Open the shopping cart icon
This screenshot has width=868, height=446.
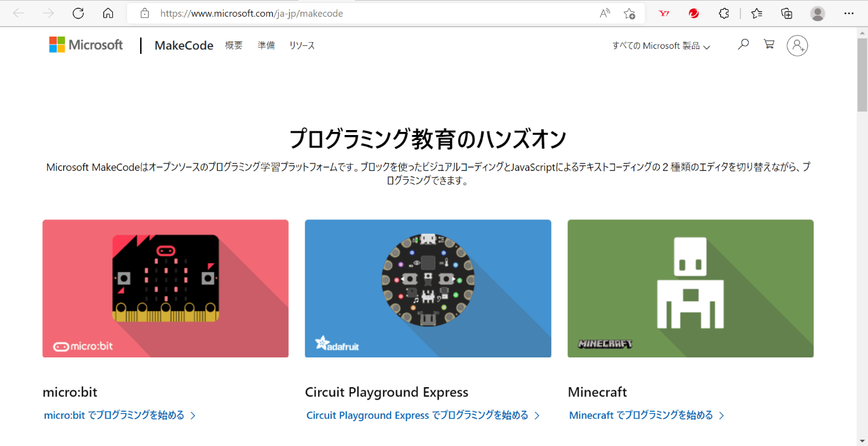pos(769,44)
